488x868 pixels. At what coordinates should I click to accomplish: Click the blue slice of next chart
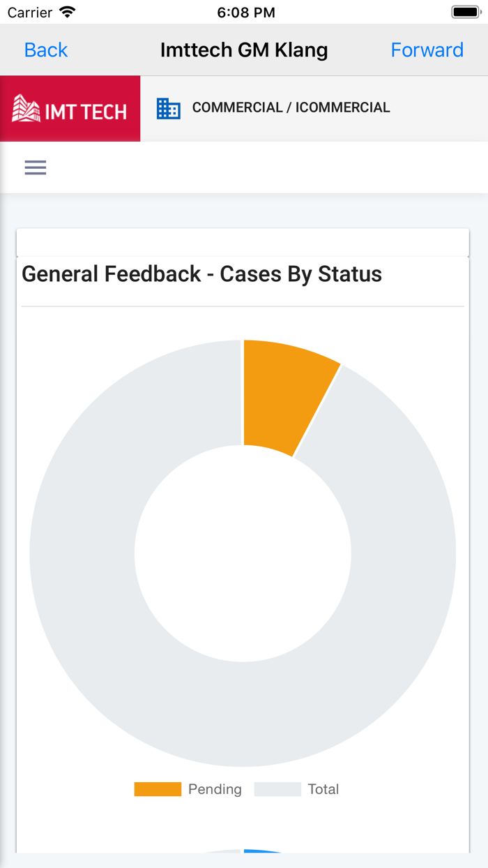[x=261, y=851]
